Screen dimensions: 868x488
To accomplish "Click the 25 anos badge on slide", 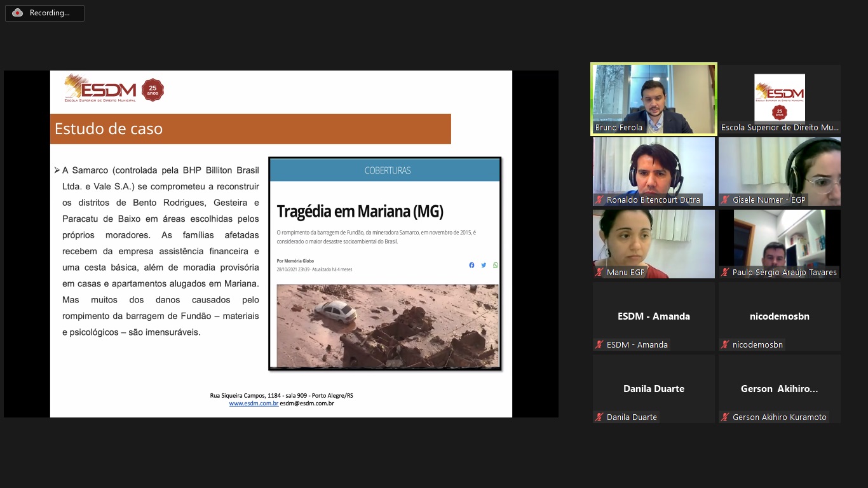I will (x=153, y=90).
